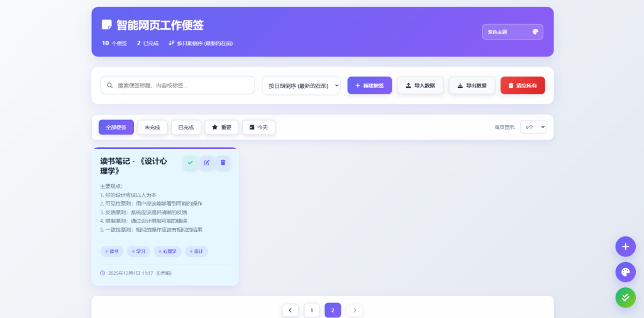Open the 每页显示 9个 dropdown
This screenshot has width=644, height=318.
point(533,127)
